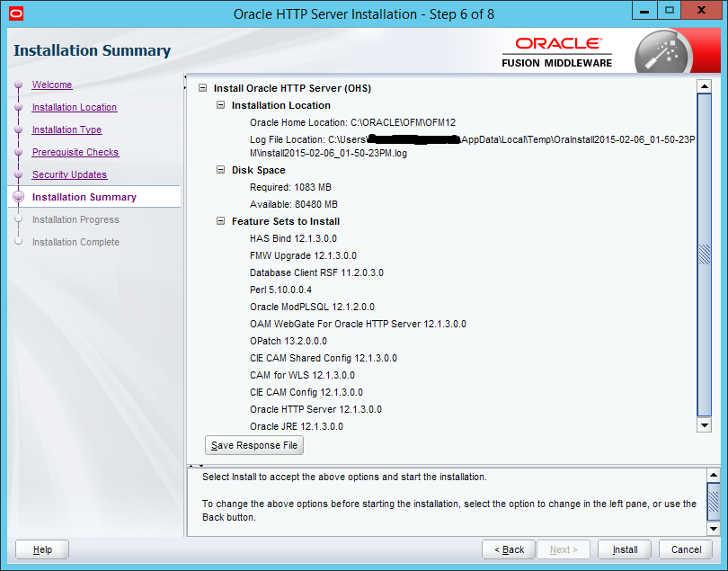The height and width of the screenshot is (571, 728).
Task: Click the Save Response File button
Action: (x=254, y=446)
